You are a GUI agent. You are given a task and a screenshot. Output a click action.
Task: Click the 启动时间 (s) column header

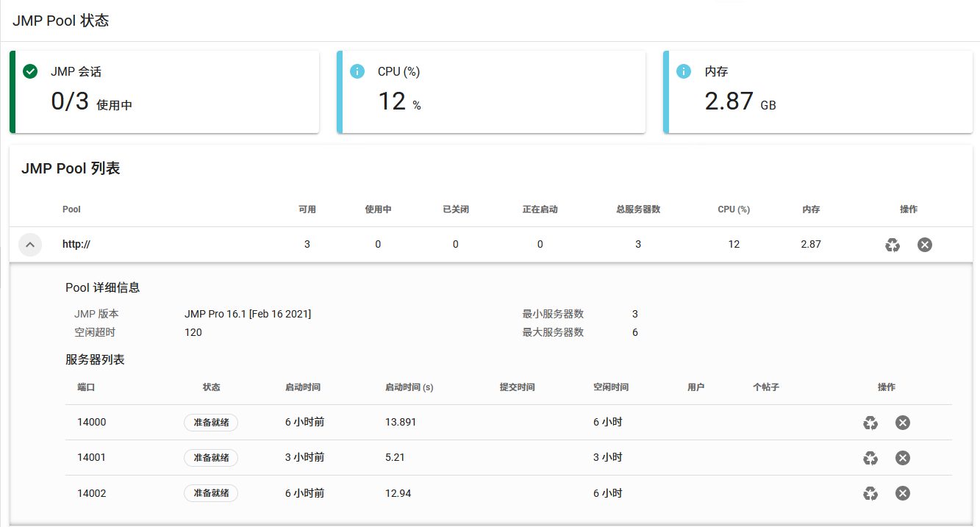point(409,387)
